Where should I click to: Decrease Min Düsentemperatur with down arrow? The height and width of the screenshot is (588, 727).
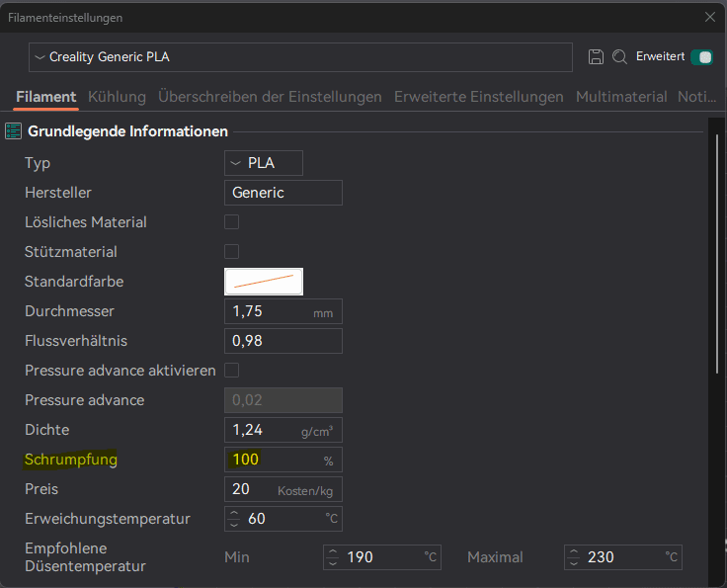coord(333,563)
